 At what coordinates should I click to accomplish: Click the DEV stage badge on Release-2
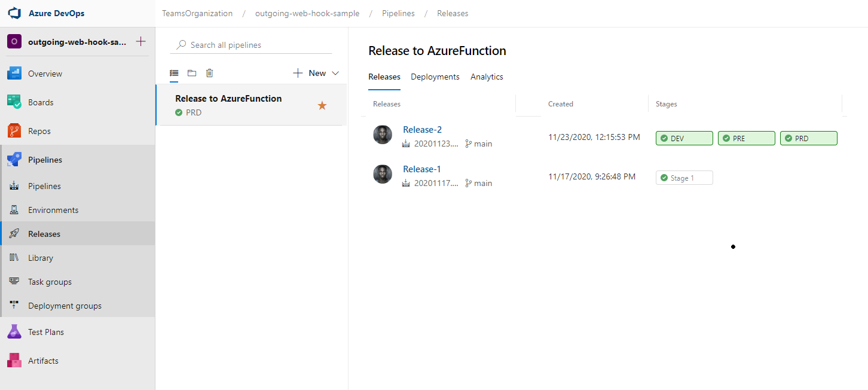pyautogui.click(x=684, y=138)
